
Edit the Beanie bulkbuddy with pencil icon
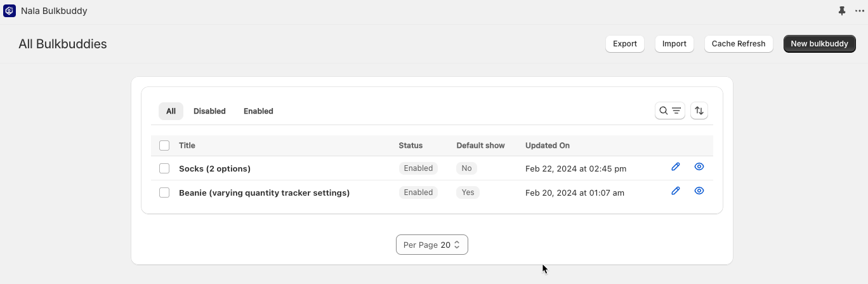[675, 191]
